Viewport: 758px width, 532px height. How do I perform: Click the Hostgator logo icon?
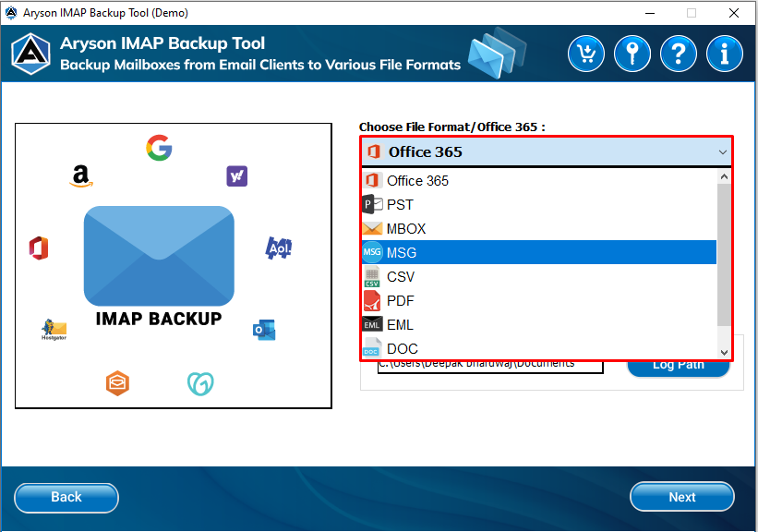54,330
